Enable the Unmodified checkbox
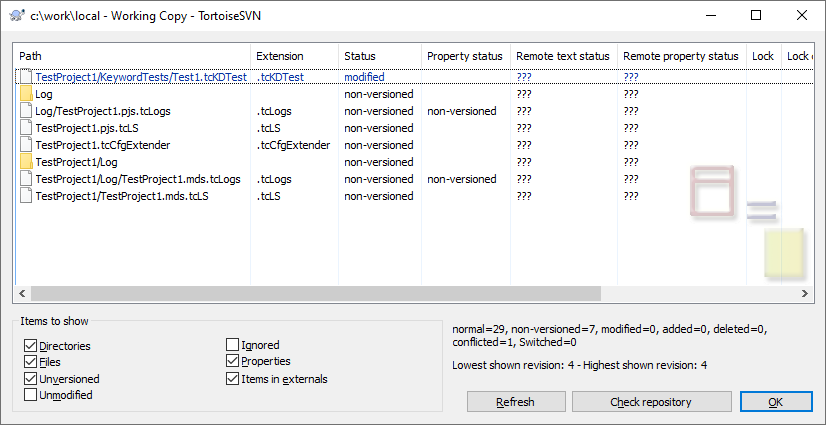Viewport: 826px width, 425px height. click(31, 395)
